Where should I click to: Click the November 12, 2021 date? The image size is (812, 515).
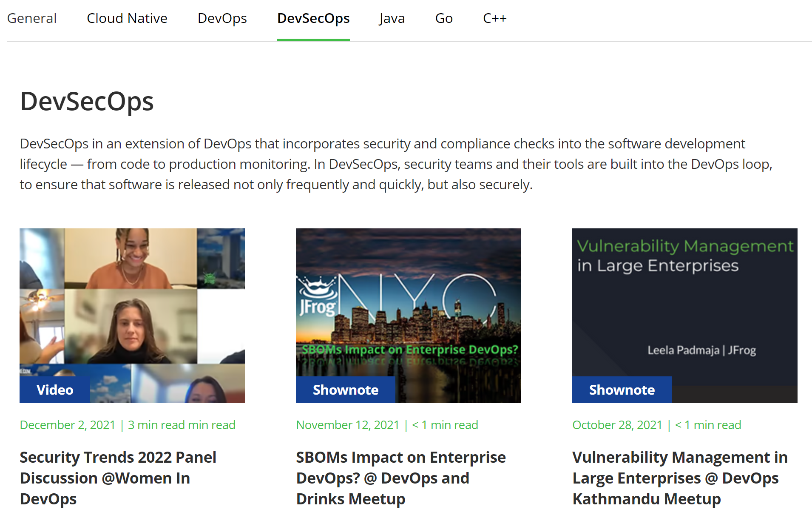pos(347,425)
